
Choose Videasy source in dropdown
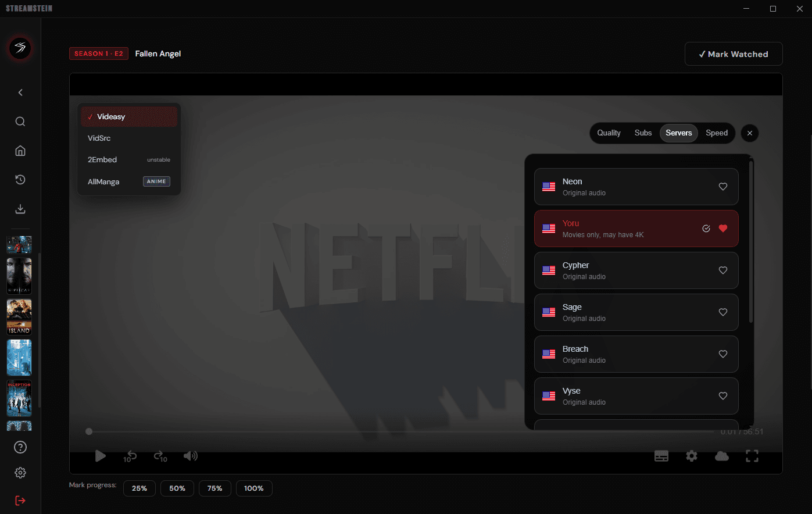(129, 117)
